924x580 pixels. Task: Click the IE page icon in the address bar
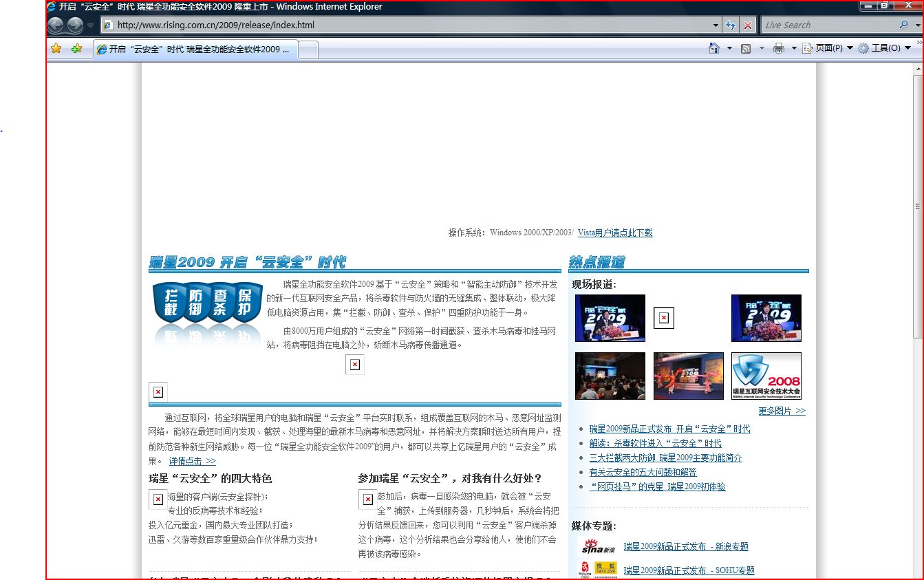(x=108, y=25)
